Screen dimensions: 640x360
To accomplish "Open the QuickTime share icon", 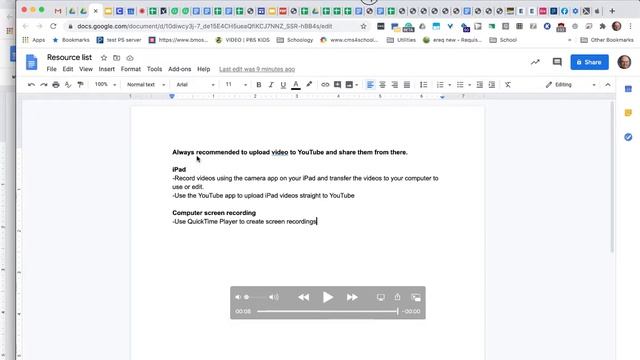I will coord(398,297).
